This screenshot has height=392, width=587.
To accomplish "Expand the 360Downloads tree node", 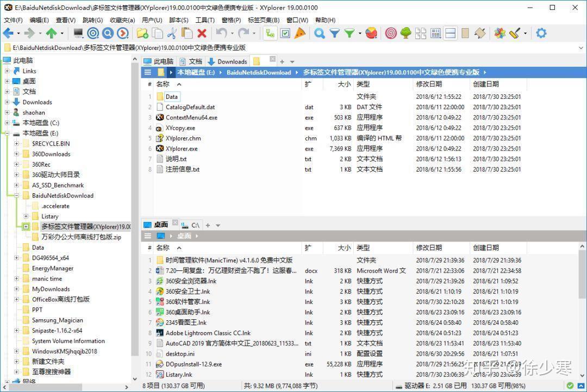I will 16,154.
